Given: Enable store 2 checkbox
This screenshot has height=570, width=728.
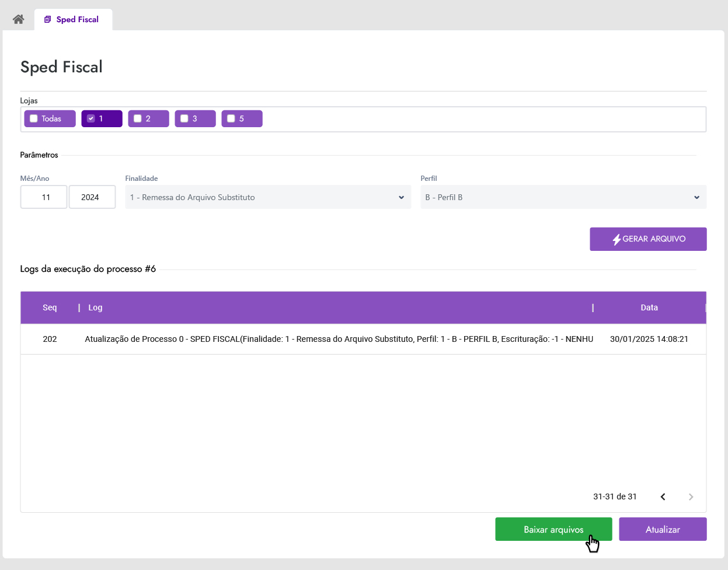Looking at the screenshot, I should (138, 118).
